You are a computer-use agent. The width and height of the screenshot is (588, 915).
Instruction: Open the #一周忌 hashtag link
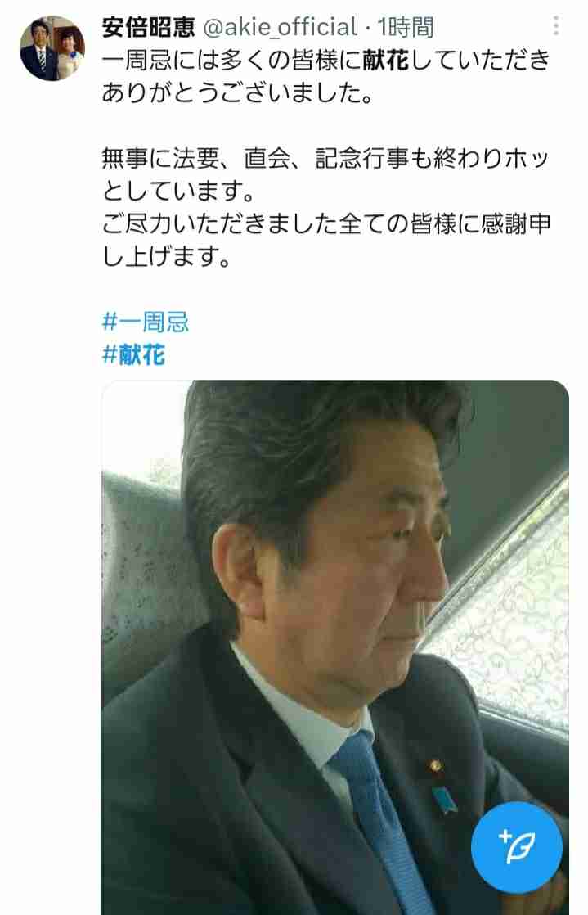146,322
